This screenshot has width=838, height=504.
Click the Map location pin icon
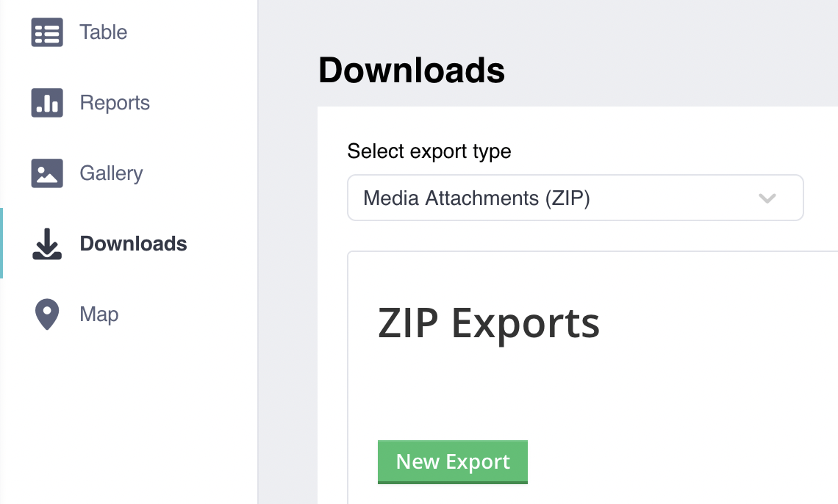pos(47,314)
